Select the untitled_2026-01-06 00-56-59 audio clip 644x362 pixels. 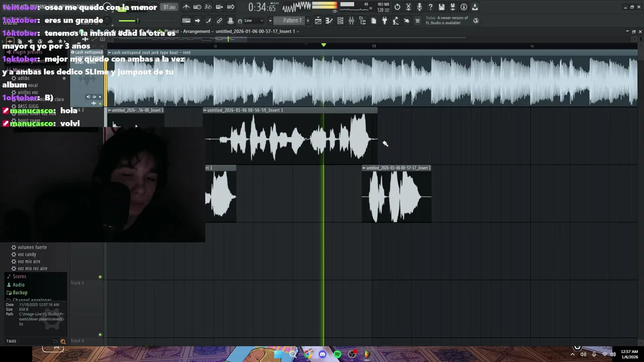point(290,136)
